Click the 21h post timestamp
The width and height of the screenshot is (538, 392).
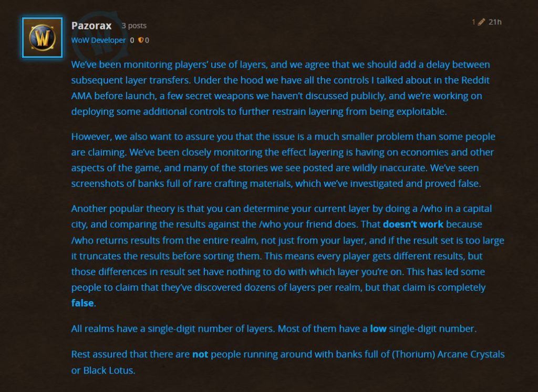(495, 22)
